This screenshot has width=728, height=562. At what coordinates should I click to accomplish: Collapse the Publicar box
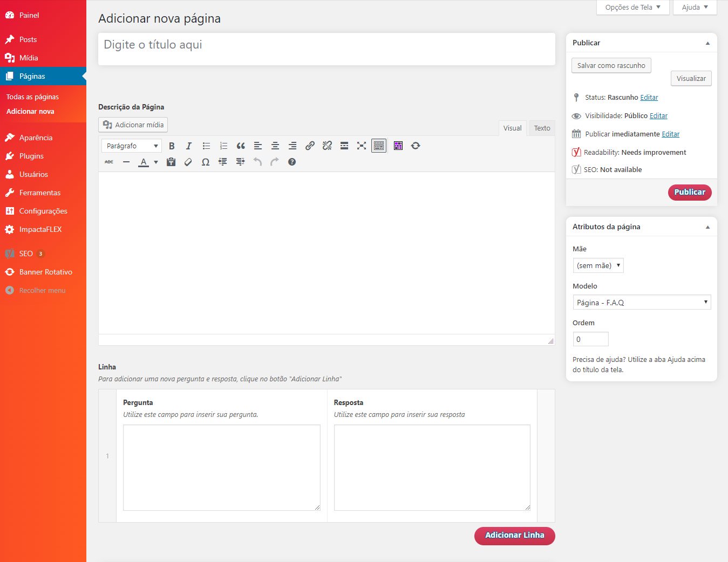[x=707, y=43]
